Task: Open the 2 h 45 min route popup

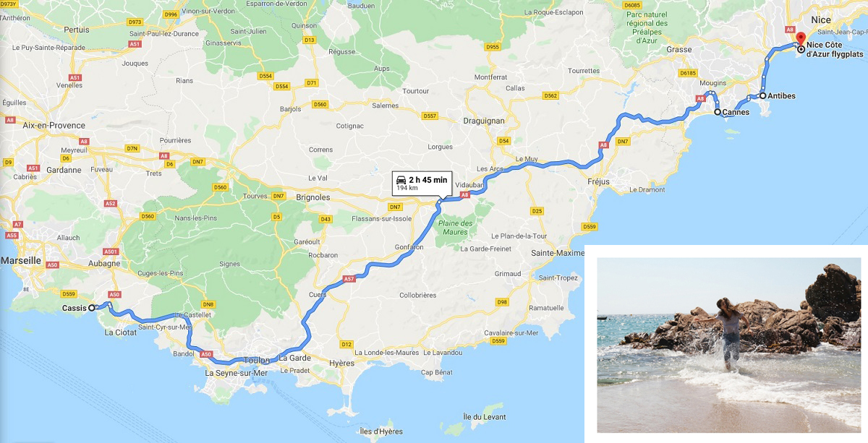Action: click(421, 183)
